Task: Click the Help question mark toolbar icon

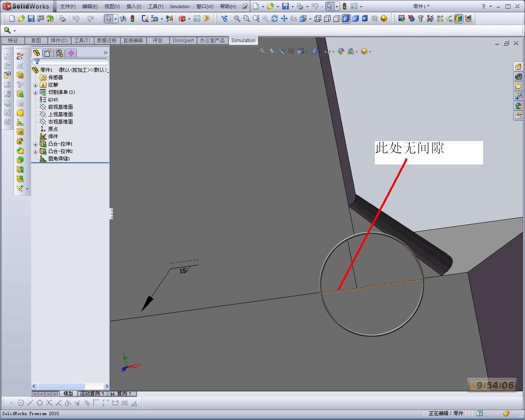Action: 206,18
